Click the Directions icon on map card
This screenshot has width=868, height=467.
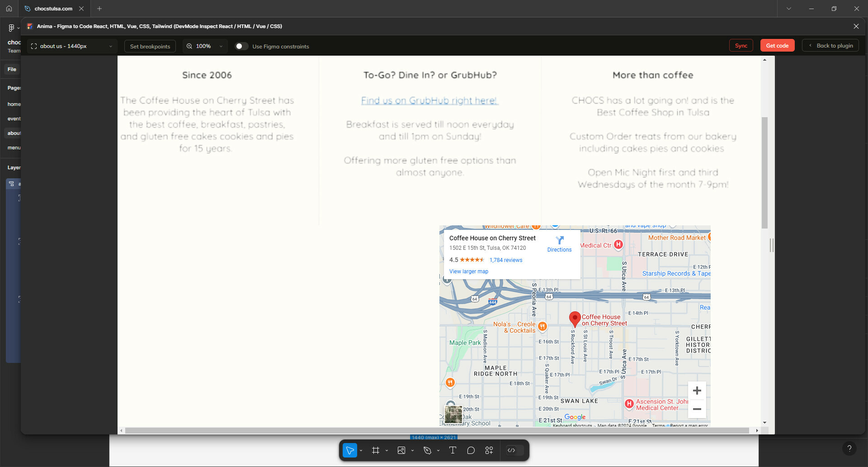(x=560, y=240)
